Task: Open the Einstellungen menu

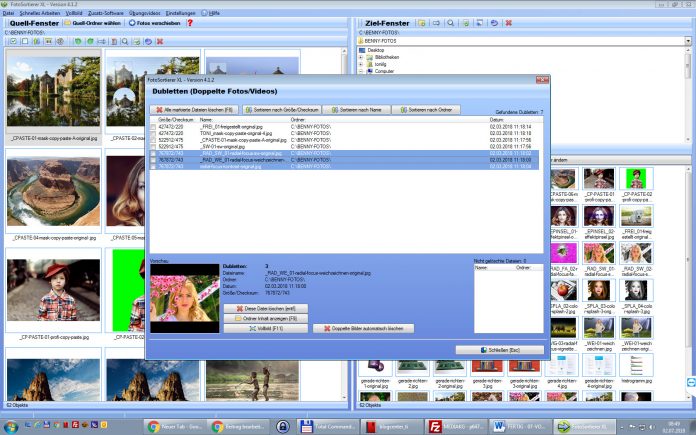Action: point(180,13)
